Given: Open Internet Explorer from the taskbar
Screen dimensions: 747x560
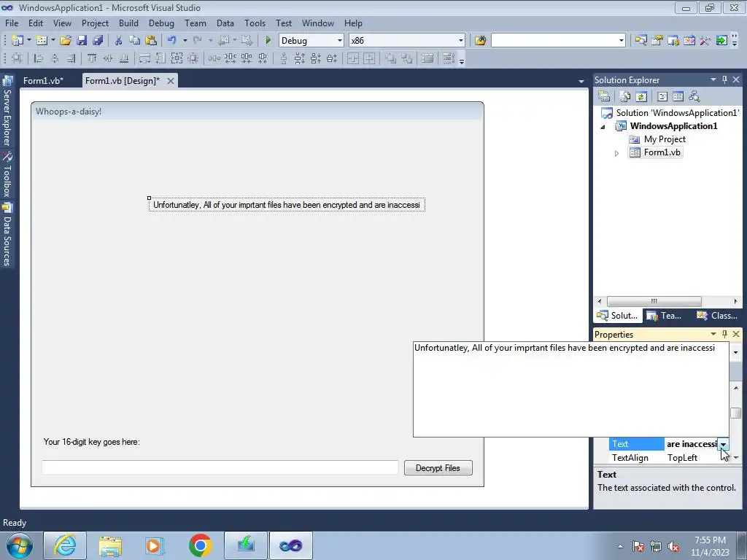Looking at the screenshot, I should click(65, 545).
